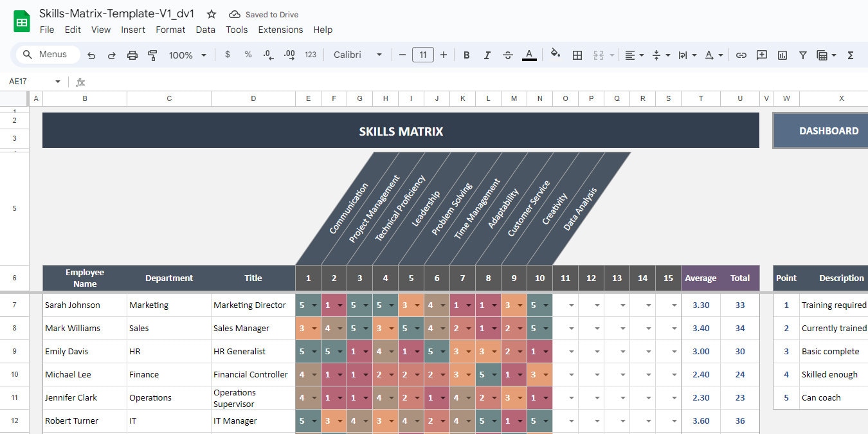Screen dimensions: 868x434
Task: Open the File menu
Action: click(x=47, y=30)
